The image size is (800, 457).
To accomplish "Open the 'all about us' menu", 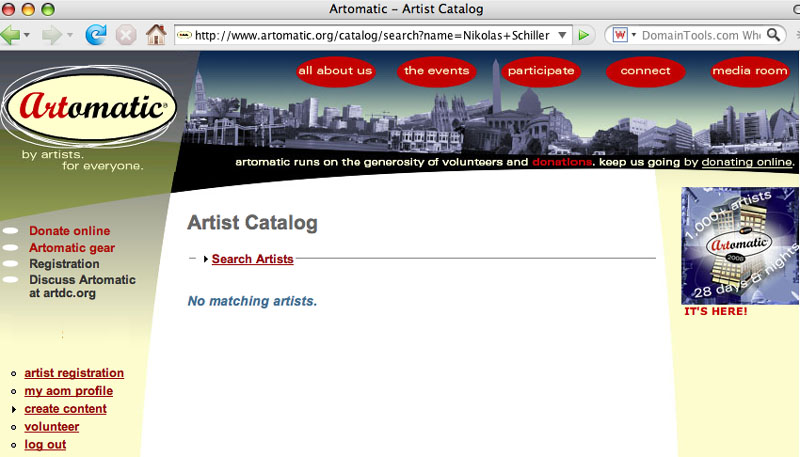I will [335, 71].
